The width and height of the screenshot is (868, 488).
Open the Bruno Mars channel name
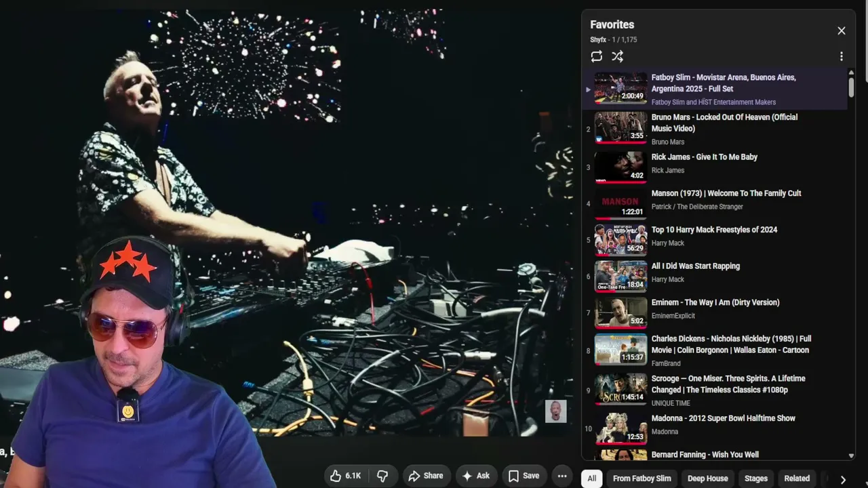[x=667, y=142]
